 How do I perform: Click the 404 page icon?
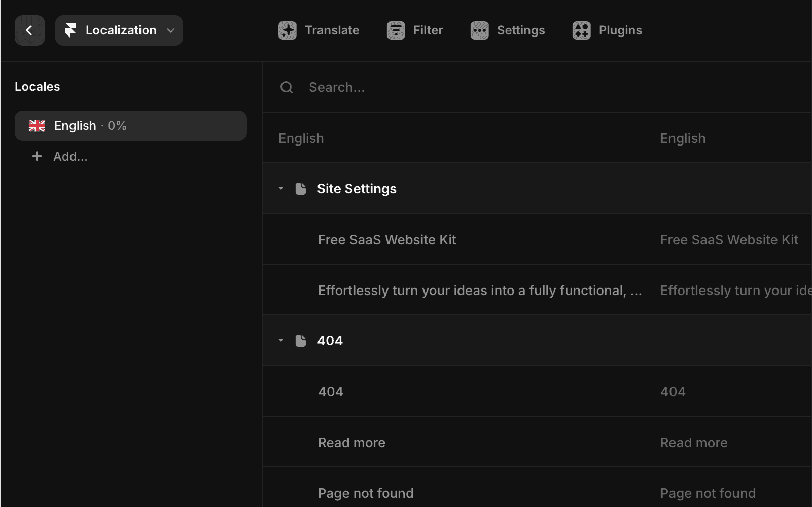pyautogui.click(x=301, y=341)
